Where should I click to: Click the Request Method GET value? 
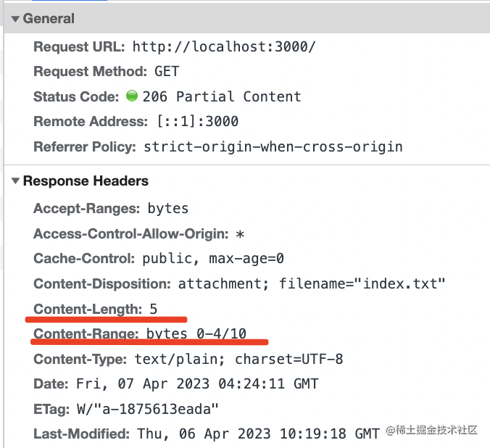pos(167,72)
